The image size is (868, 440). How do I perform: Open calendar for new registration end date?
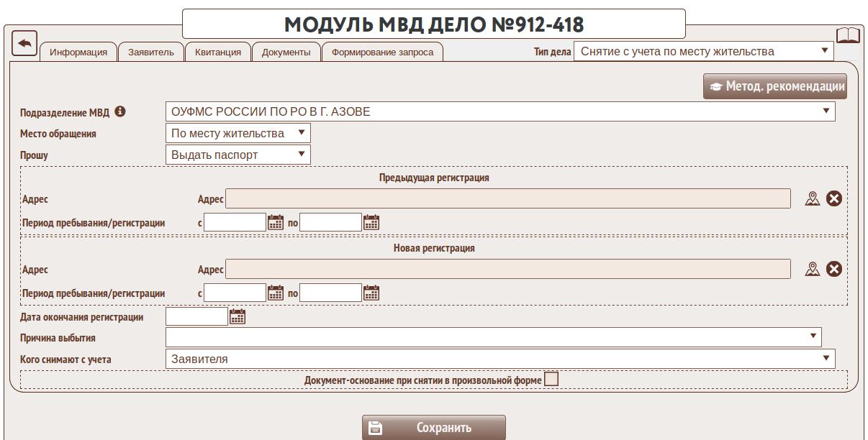[x=371, y=293]
